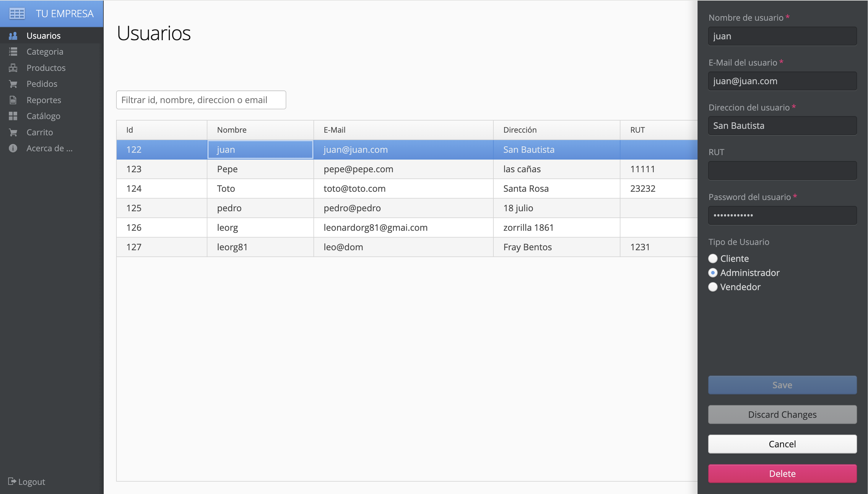Click the Save button
868x494 pixels.
(x=782, y=385)
